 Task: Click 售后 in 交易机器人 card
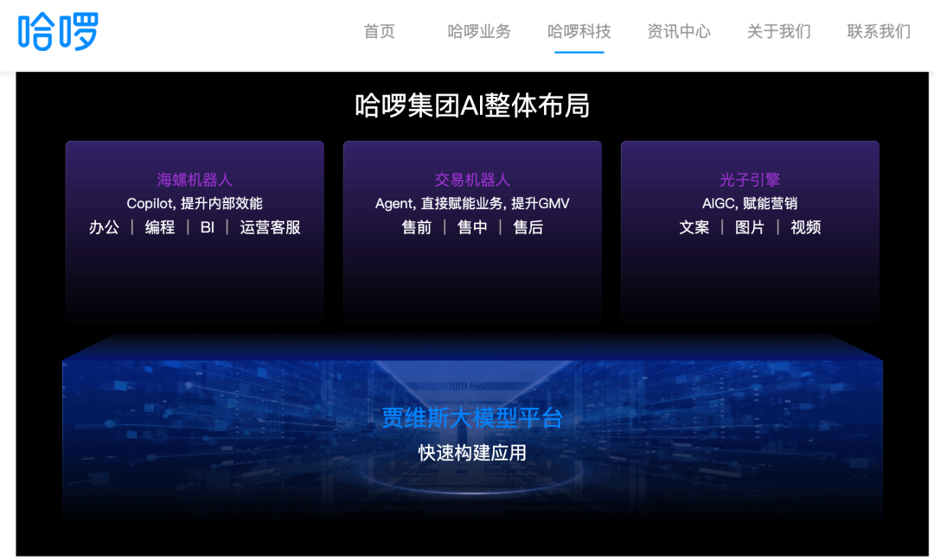[528, 227]
